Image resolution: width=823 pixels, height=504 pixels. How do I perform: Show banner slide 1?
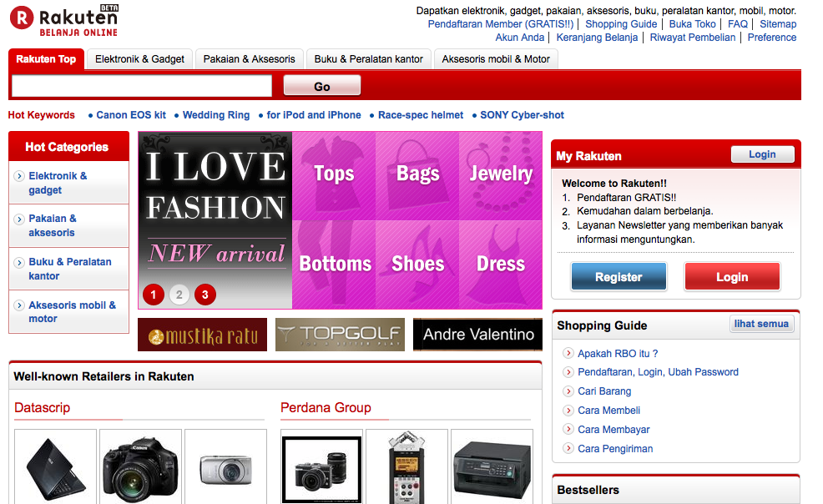pos(154,295)
